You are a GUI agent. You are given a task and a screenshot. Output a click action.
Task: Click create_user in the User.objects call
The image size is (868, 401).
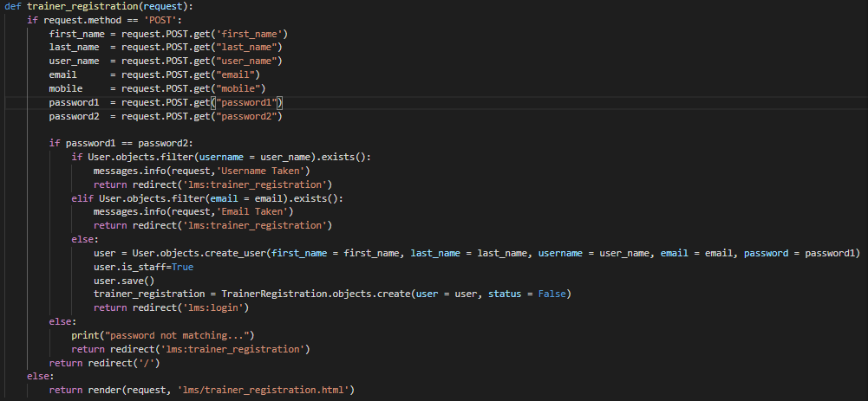point(236,253)
